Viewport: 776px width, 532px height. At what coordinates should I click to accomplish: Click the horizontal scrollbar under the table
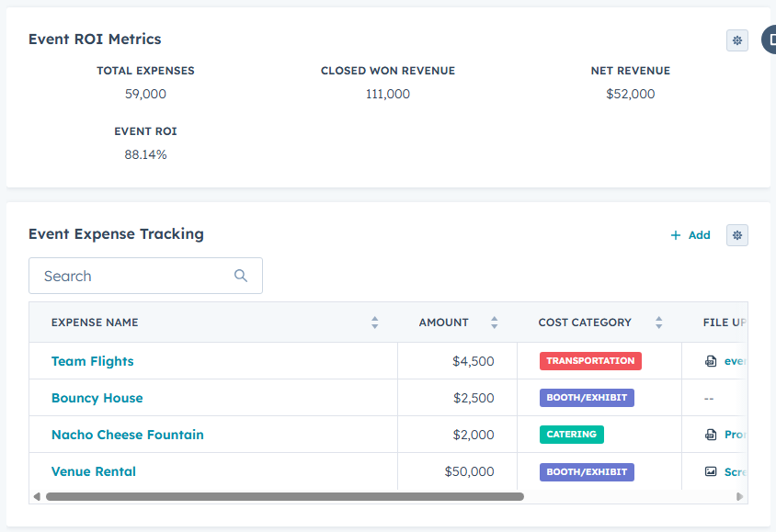click(x=285, y=496)
